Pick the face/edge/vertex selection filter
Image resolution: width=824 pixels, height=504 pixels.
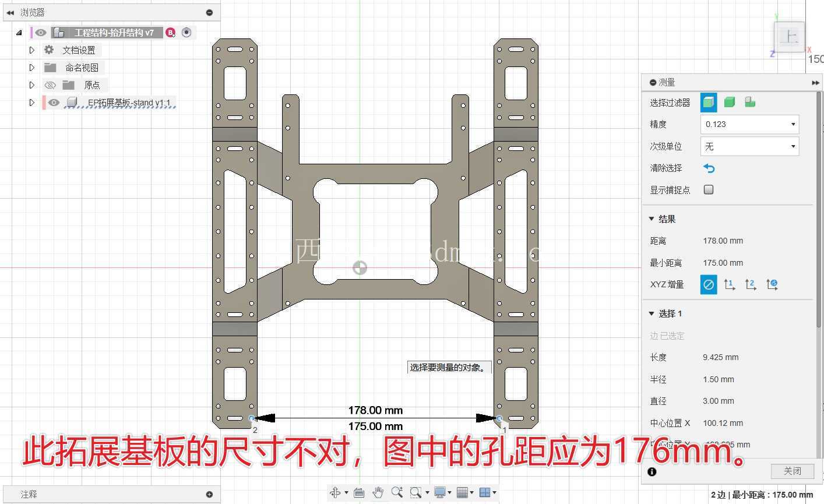709,103
